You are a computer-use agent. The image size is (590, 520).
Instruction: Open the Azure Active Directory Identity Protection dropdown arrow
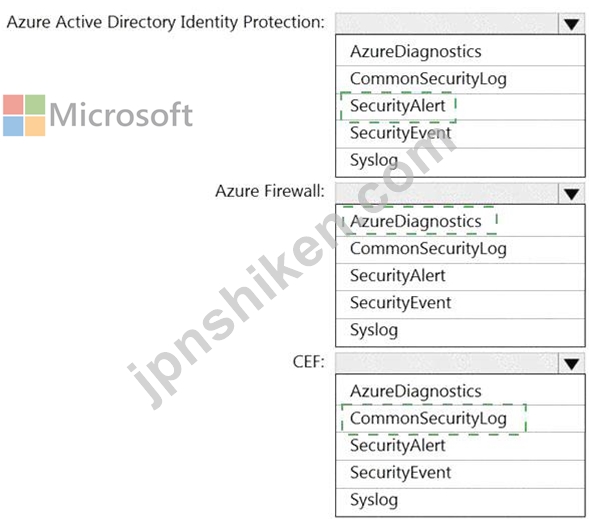pyautogui.click(x=572, y=24)
